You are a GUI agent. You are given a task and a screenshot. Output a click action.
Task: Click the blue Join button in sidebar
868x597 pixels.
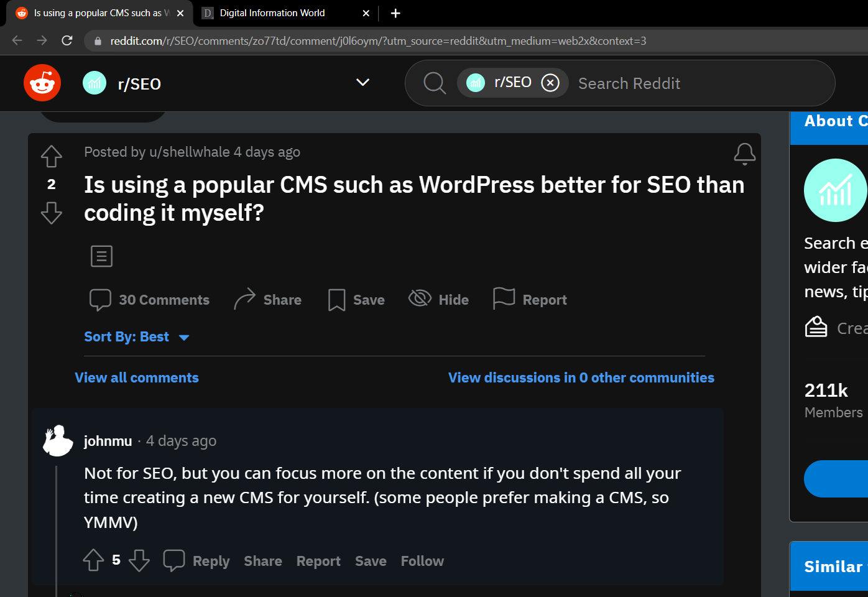pos(836,479)
